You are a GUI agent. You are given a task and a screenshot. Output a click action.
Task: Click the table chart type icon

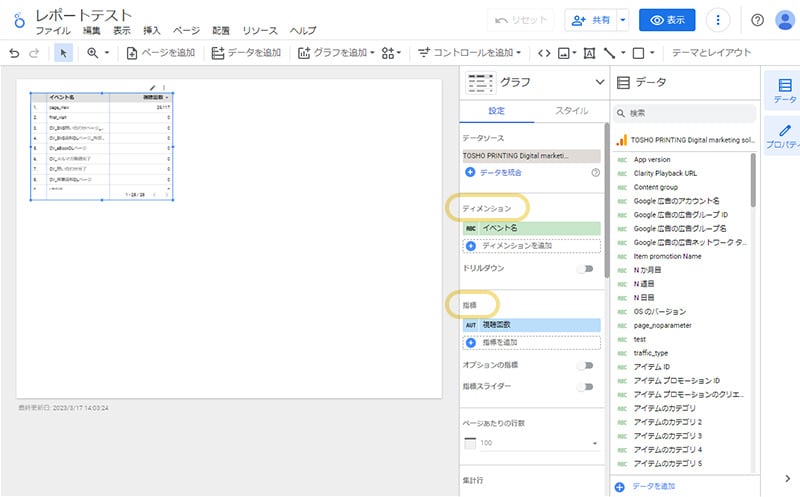pyautogui.click(x=480, y=83)
